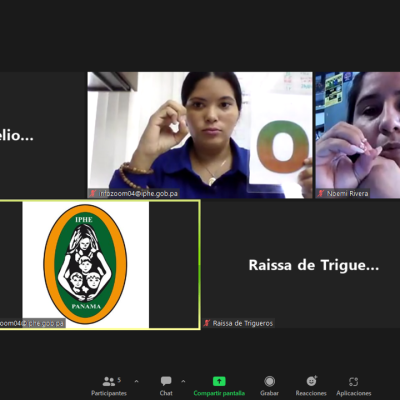Image resolution: width=400 pixels, height=400 pixels.
Task: Open the Participantes panel icon
Action: tap(109, 381)
